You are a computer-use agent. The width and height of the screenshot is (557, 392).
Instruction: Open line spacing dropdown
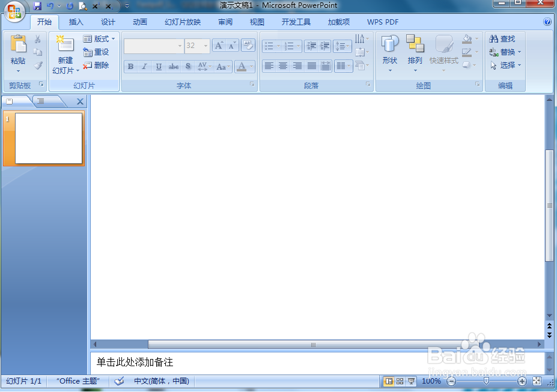click(x=342, y=46)
